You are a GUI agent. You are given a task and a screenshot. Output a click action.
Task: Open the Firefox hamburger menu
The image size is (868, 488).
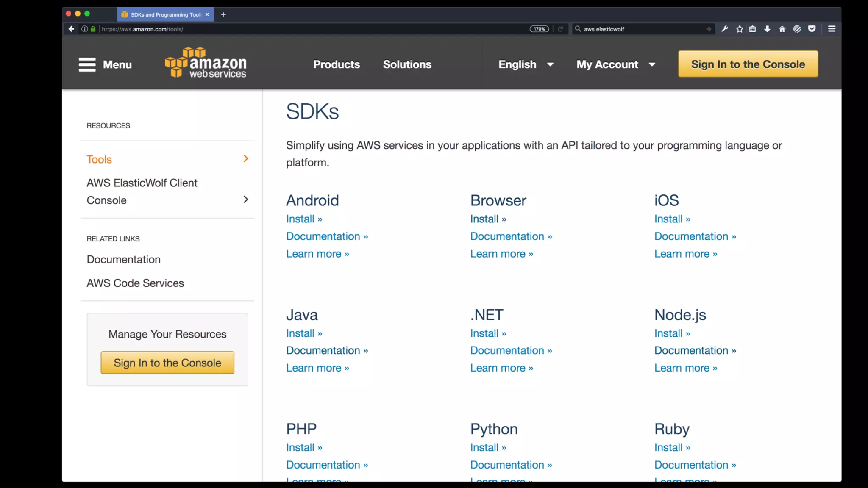tap(832, 29)
